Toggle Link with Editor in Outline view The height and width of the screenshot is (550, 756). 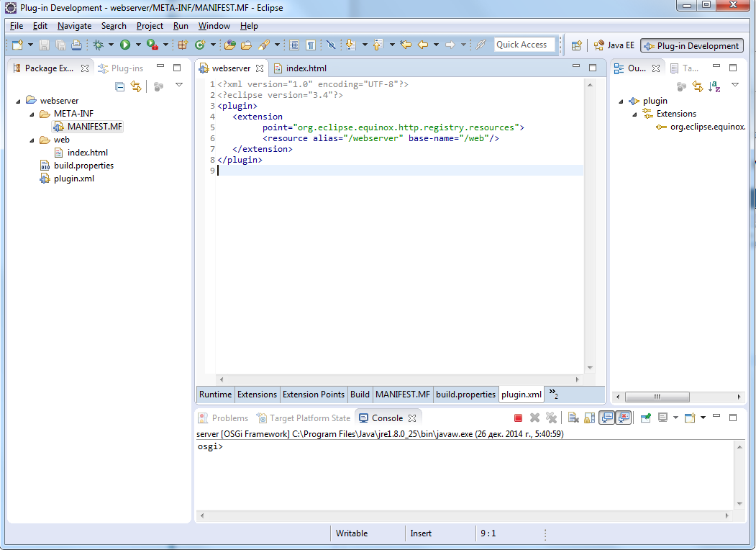click(x=698, y=86)
